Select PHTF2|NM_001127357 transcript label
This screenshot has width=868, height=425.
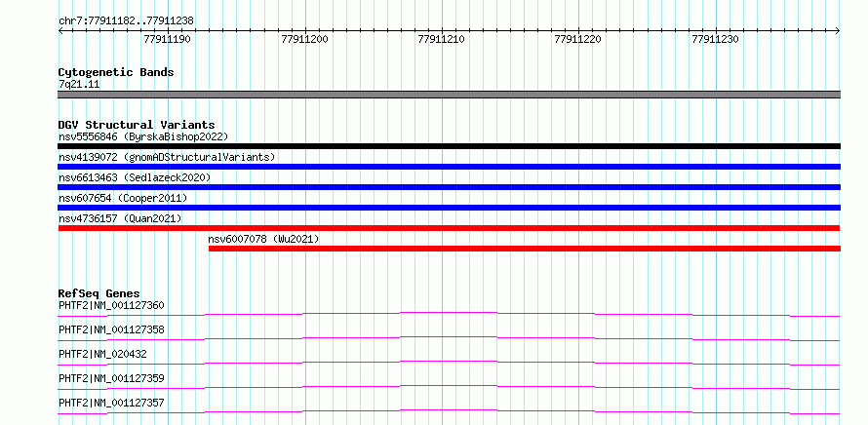111,403
